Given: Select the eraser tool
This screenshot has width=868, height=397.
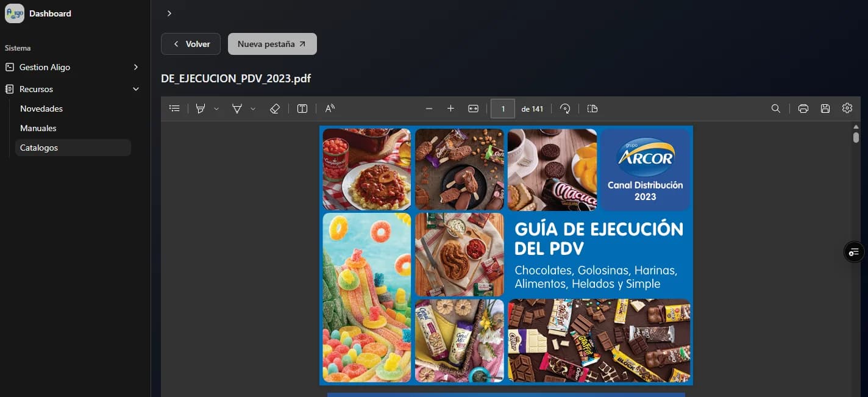Looking at the screenshot, I should [x=274, y=109].
